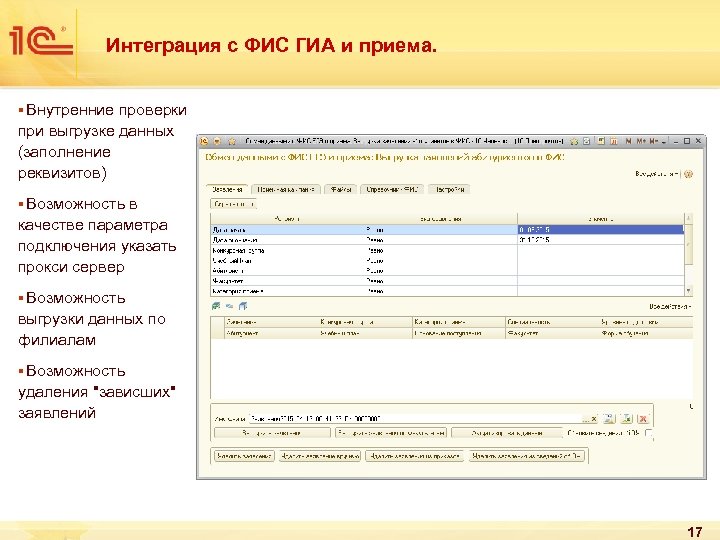Screen dimensions: 720x540
Task: Switch to the Заявления tab
Action: [227, 189]
